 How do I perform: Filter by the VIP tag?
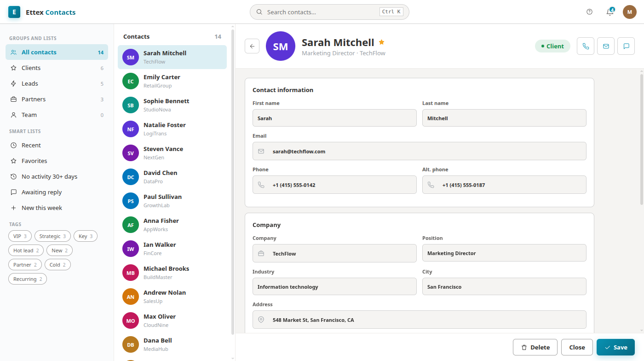[x=20, y=236]
